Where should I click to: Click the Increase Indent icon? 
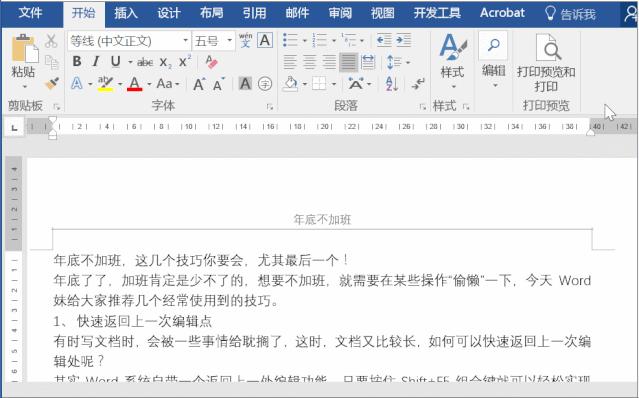[x=403, y=40]
